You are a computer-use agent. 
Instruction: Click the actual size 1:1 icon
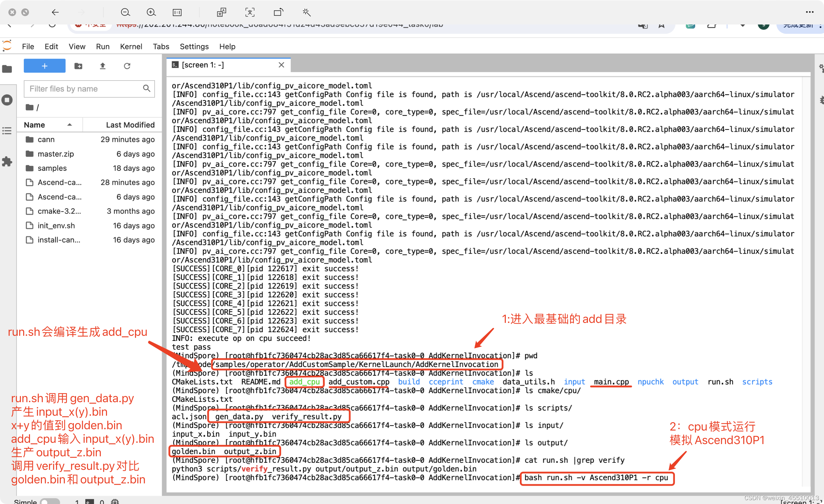(177, 12)
